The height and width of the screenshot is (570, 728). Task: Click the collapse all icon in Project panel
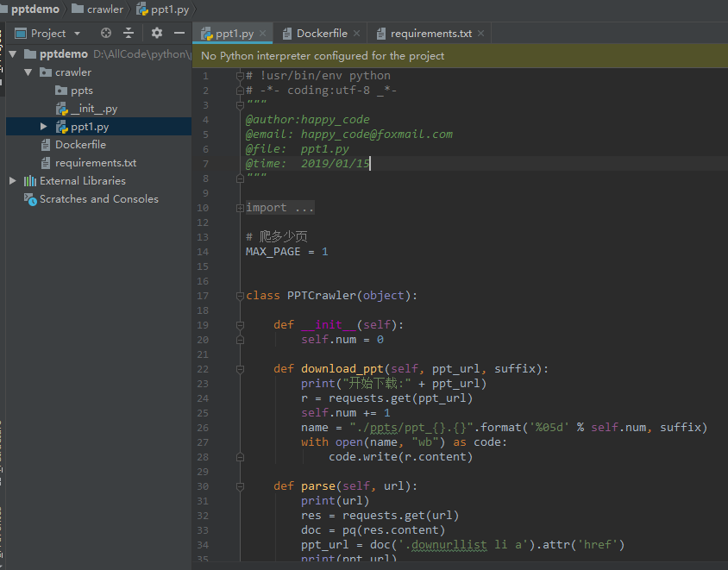coord(129,34)
